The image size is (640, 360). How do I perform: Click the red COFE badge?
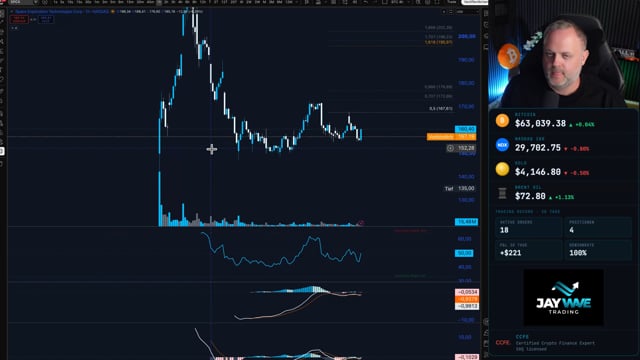(x=503, y=343)
